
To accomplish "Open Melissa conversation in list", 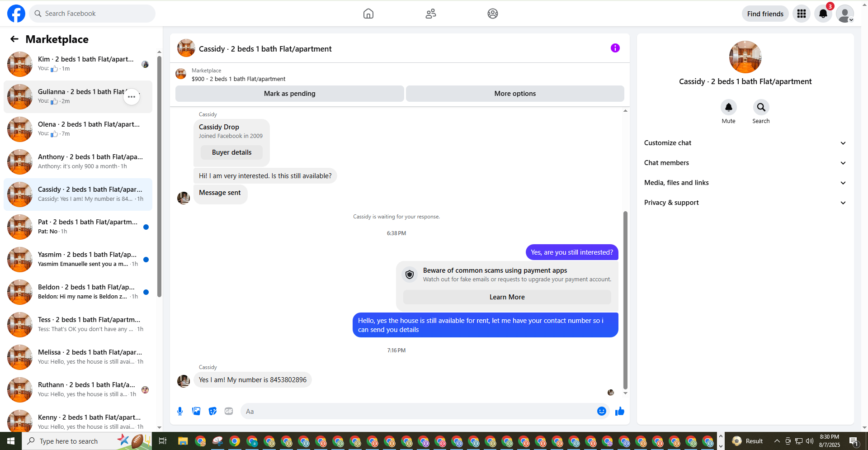I will 78,357.
